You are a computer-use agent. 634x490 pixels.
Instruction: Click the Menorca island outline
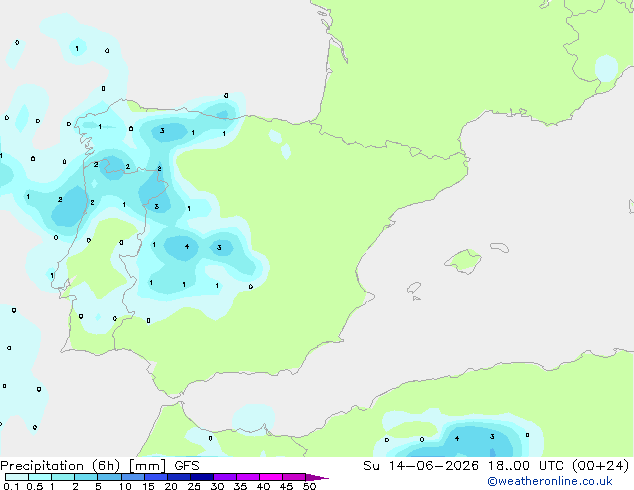[499, 247]
